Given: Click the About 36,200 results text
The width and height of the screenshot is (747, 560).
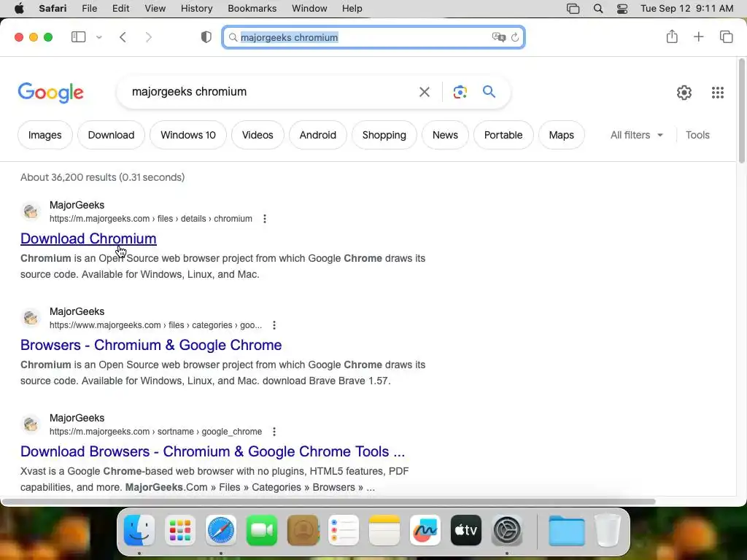Looking at the screenshot, I should coord(102,177).
